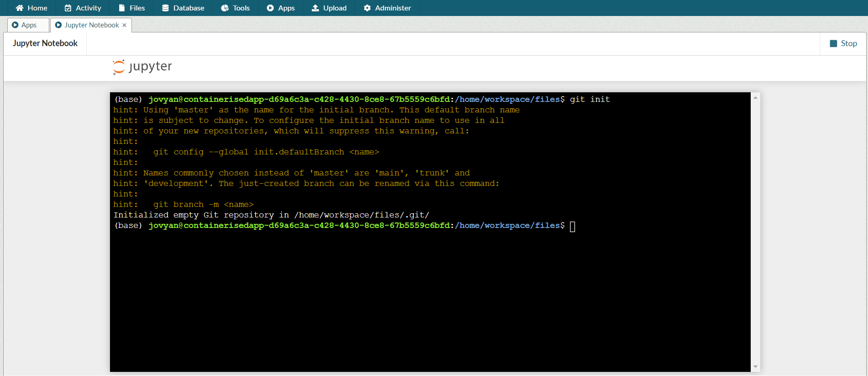Viewport: 868px width, 376px height.
Task: Open Tools via the pie-chart icon
Action: click(x=225, y=8)
